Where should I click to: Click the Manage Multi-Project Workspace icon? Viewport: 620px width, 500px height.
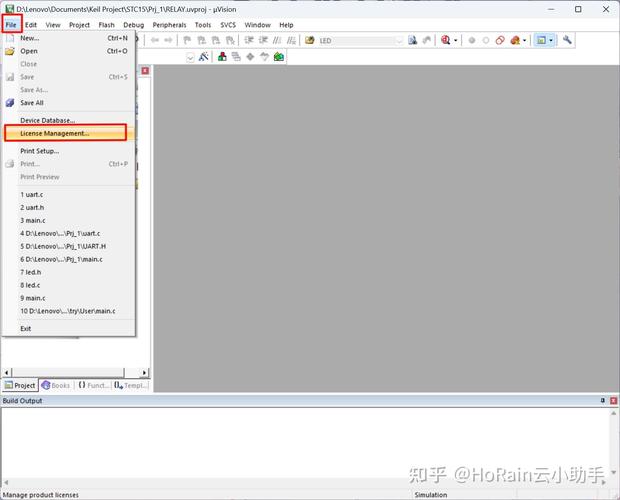click(236, 57)
